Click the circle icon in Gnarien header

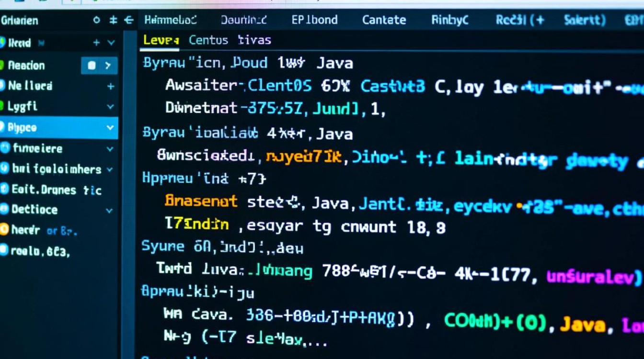(x=97, y=20)
